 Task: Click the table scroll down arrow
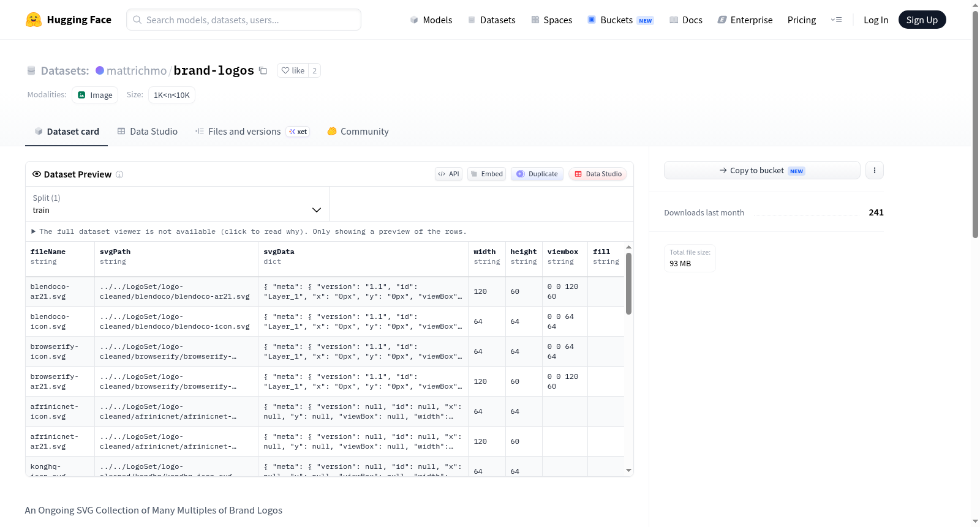click(628, 471)
